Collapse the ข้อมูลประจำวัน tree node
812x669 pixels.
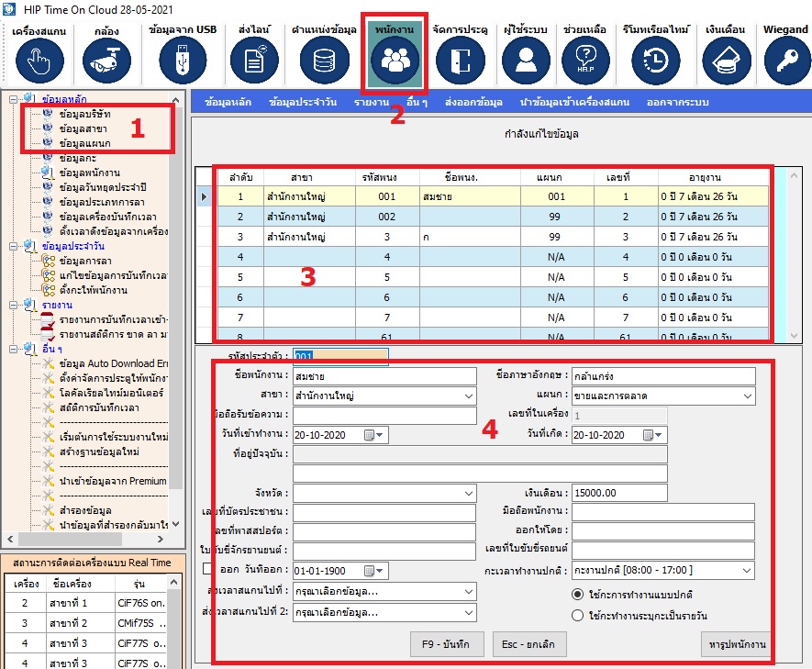click(x=14, y=247)
